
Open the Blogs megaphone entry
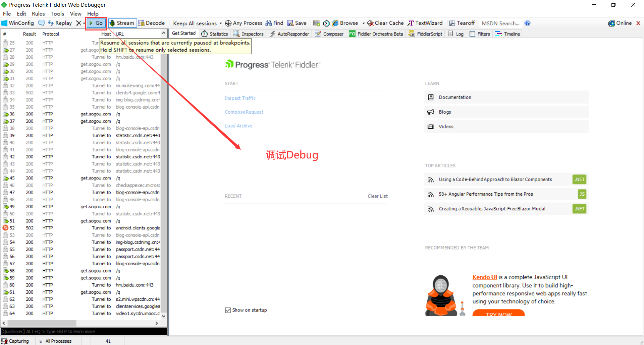(506, 112)
